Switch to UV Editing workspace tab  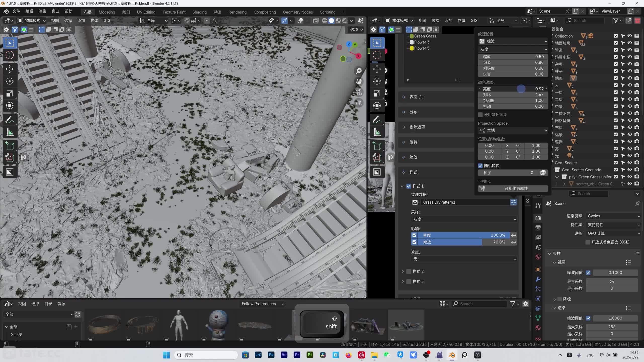point(146,12)
